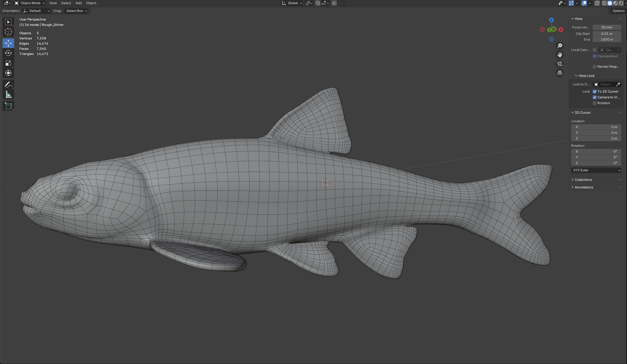This screenshot has height=364, width=627.
Task: Choose the Measure ruler tool
Action: (x=8, y=95)
